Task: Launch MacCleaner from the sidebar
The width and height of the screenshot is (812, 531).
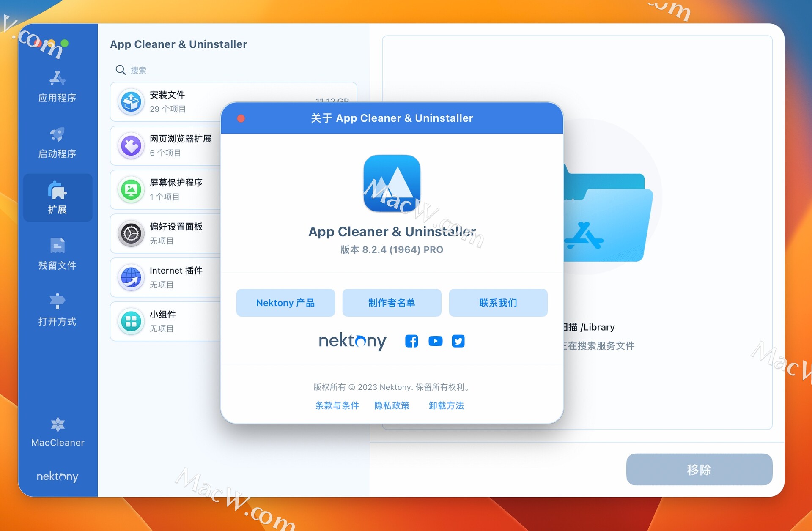Action: coord(58,432)
